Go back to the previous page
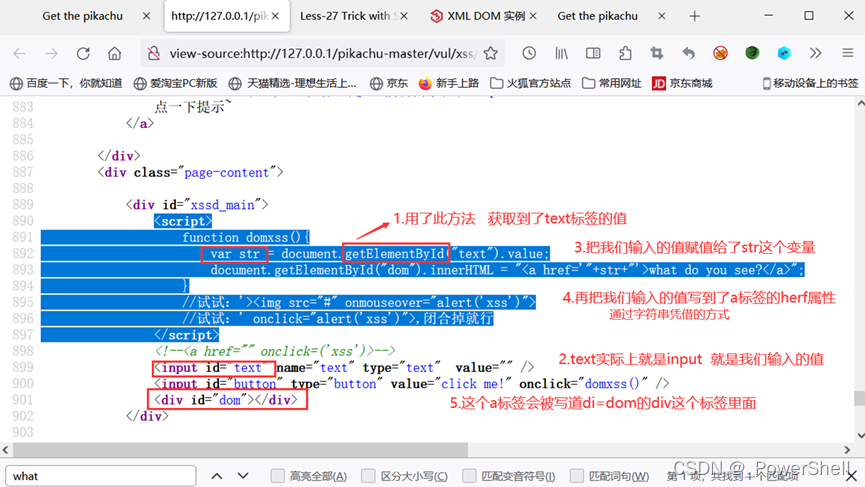Viewport: 865px width, 487px height. point(19,53)
